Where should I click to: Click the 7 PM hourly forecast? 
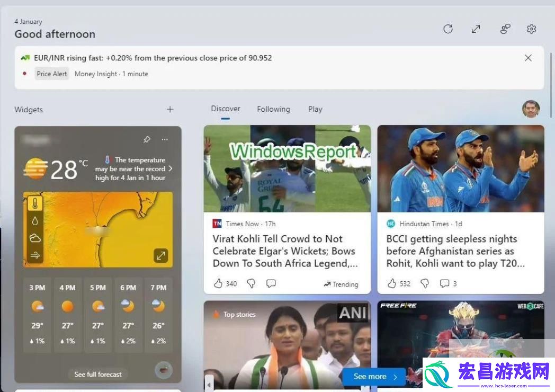click(x=158, y=315)
